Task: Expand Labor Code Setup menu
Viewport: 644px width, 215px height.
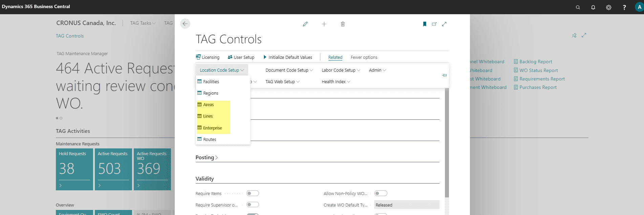Action: tap(341, 70)
